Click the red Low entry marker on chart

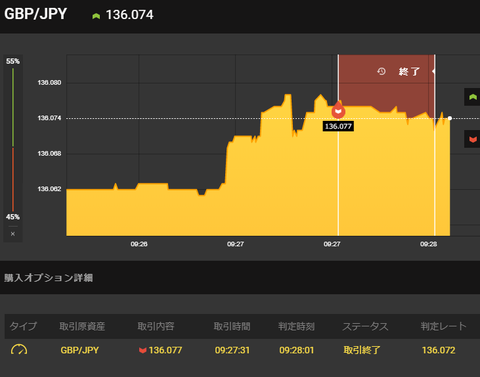[338, 110]
